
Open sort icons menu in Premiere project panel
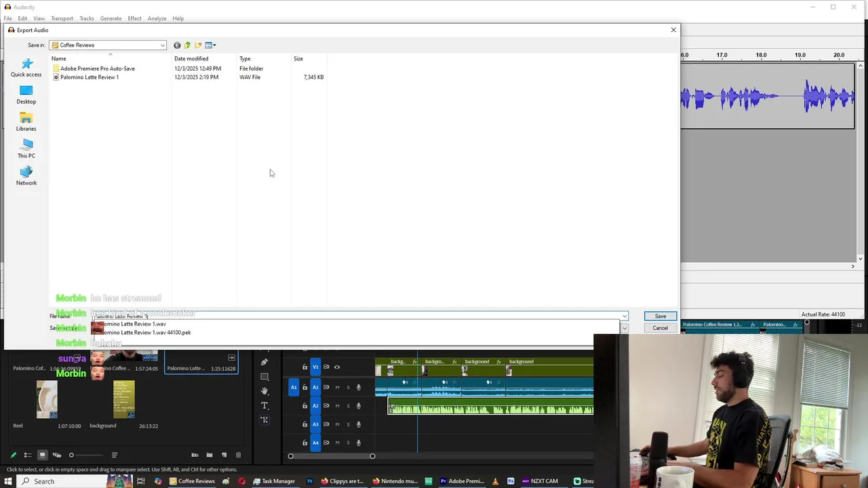tap(115, 455)
